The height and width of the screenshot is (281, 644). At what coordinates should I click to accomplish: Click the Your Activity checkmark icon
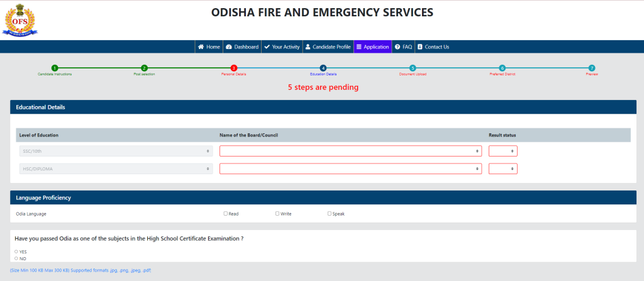267,47
